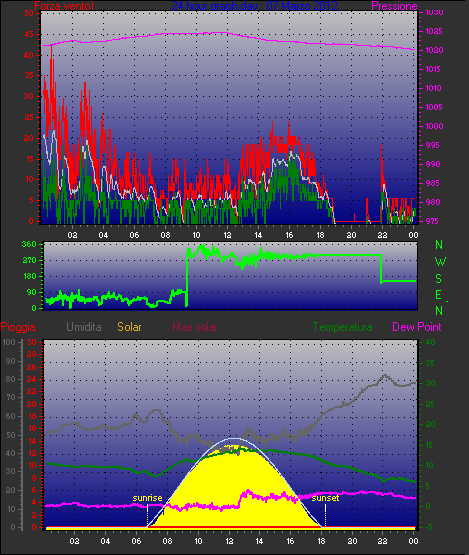Image resolution: width=469 pixels, height=555 pixels.
Task: Click the "1010" pressure axis value
Action: (433, 88)
